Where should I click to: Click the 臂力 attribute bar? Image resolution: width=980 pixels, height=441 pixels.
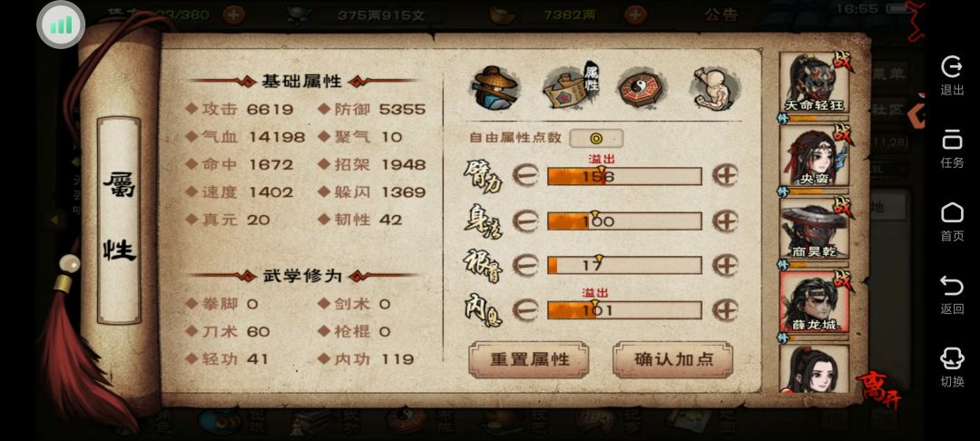coord(624,176)
